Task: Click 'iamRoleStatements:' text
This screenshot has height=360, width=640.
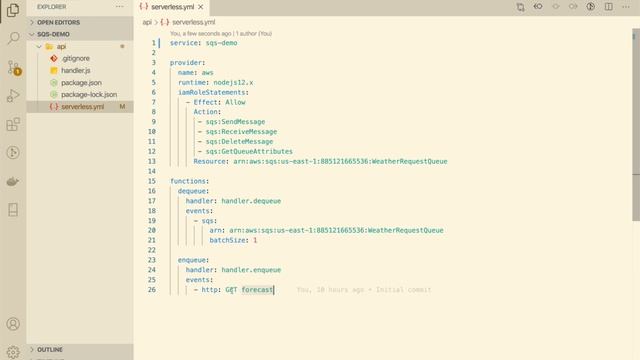Action: pos(213,92)
